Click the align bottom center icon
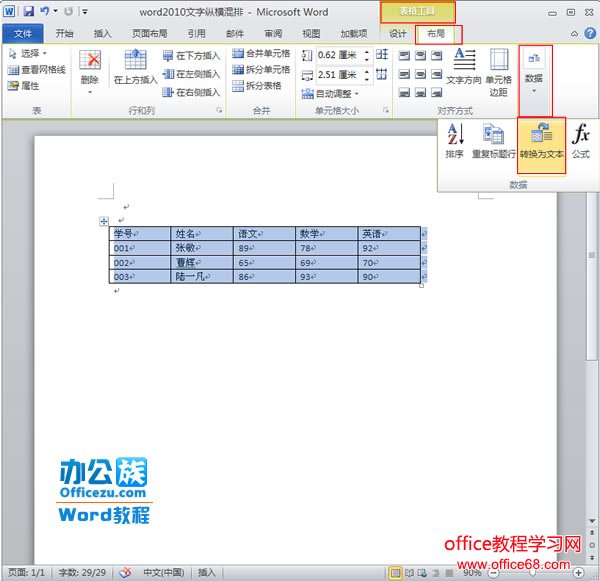This screenshot has width=600, height=581. click(421, 92)
